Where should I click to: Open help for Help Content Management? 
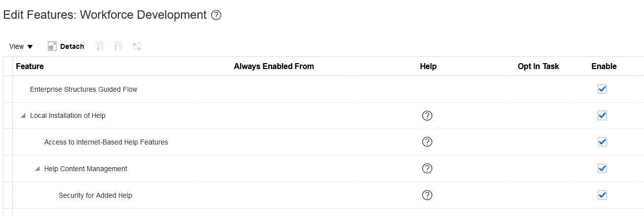pyautogui.click(x=428, y=169)
